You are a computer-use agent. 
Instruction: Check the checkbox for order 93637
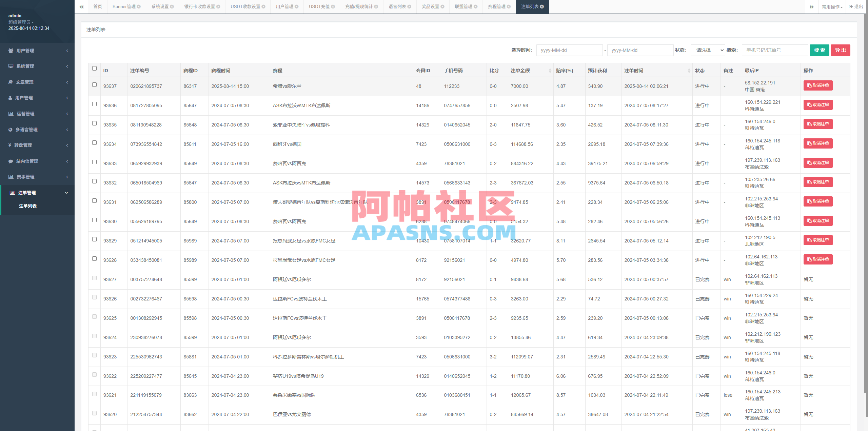(x=94, y=85)
